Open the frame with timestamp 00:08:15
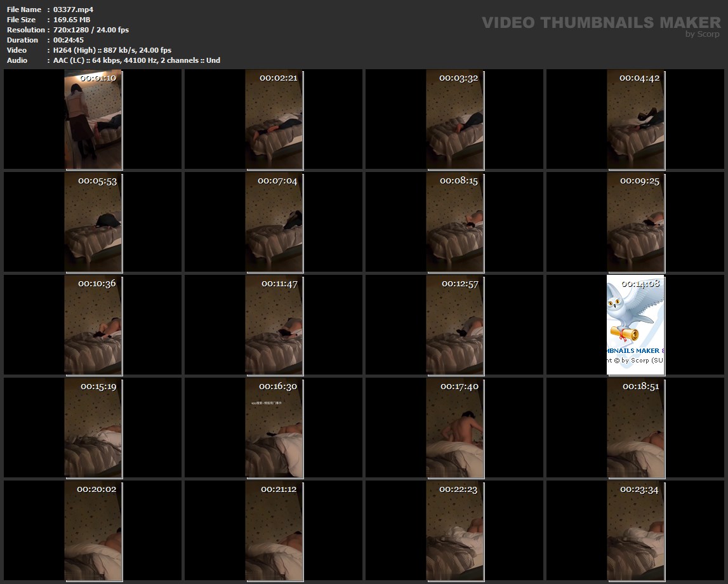This screenshot has width=728, height=584. click(x=454, y=222)
